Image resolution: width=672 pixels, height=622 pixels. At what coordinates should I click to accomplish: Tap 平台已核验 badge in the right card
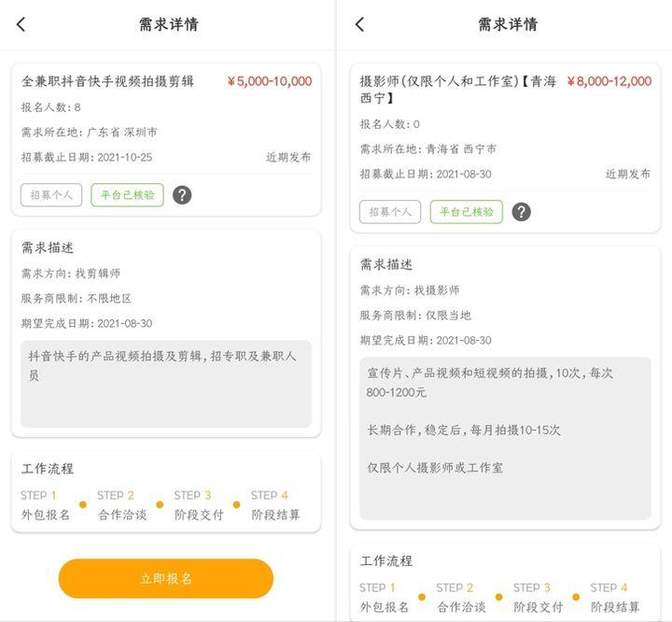click(x=467, y=212)
